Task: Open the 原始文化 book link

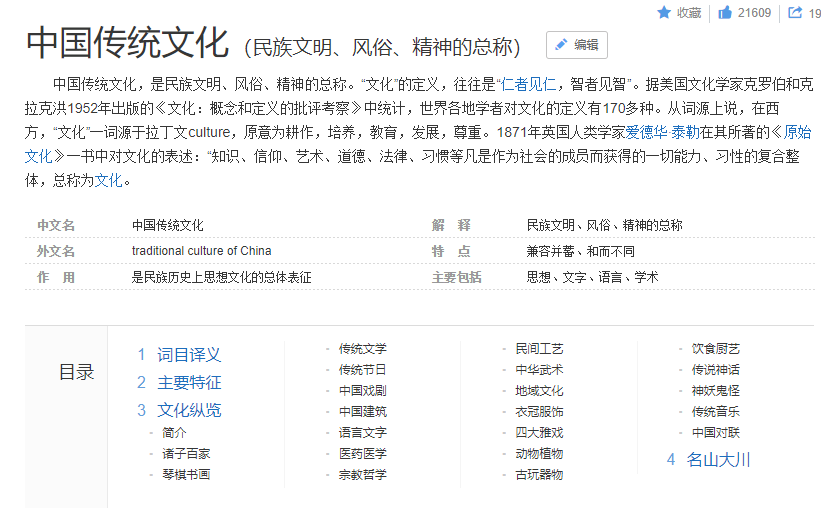Action: tap(796, 132)
